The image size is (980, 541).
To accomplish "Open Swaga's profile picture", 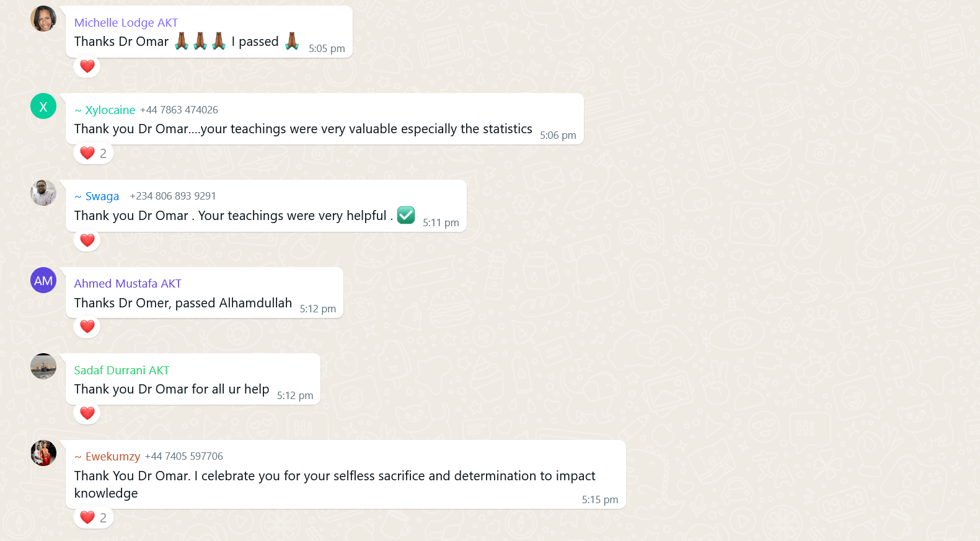I will click(43, 193).
